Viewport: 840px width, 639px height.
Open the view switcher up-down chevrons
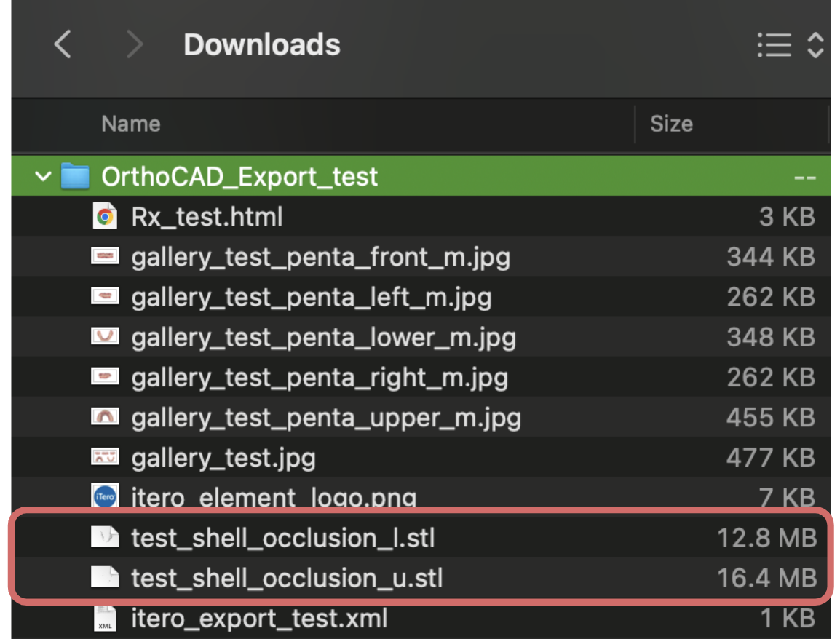pos(815,45)
